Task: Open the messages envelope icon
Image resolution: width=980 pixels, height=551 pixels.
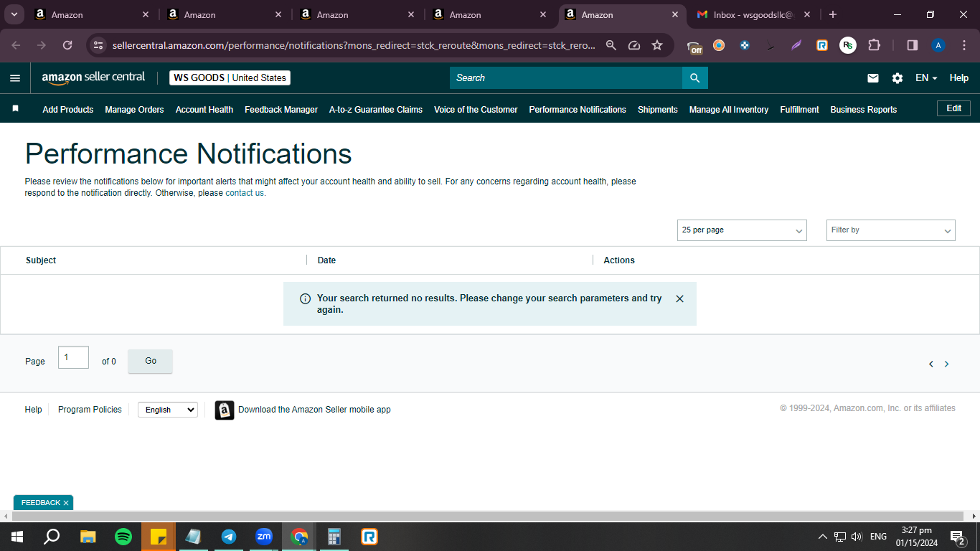Action: click(873, 78)
